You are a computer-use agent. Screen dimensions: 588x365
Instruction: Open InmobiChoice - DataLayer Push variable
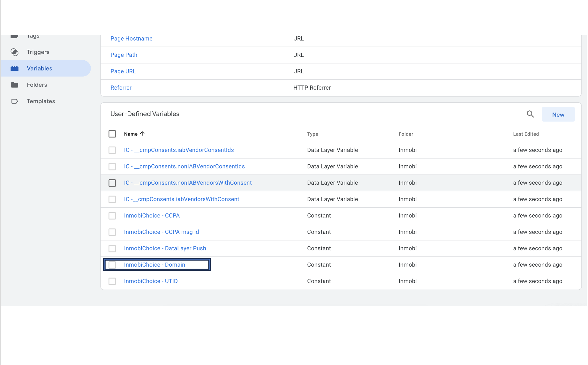tap(165, 248)
